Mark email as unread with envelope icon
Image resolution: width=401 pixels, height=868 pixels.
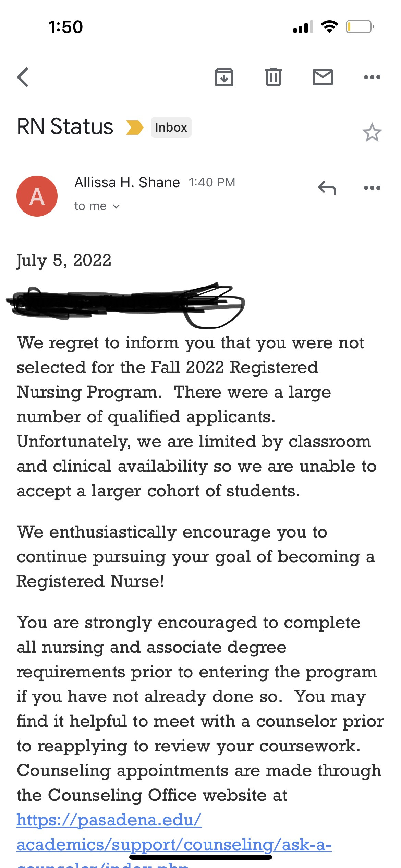pyautogui.click(x=323, y=77)
